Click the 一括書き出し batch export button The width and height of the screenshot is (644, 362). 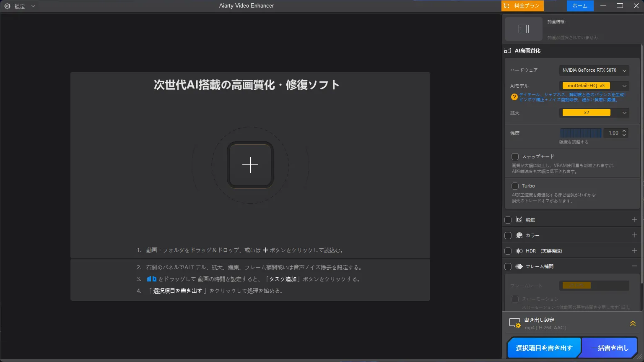click(609, 347)
